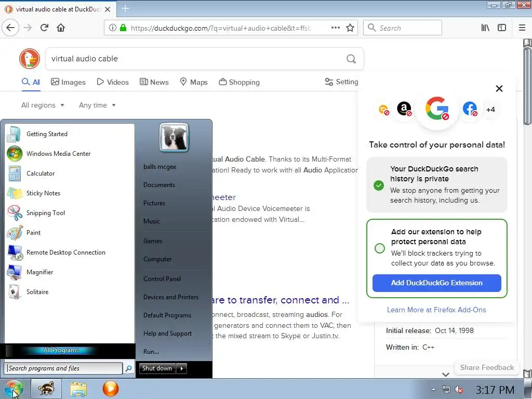
Task: Reload the page with the refresh icon
Action: coord(45,28)
